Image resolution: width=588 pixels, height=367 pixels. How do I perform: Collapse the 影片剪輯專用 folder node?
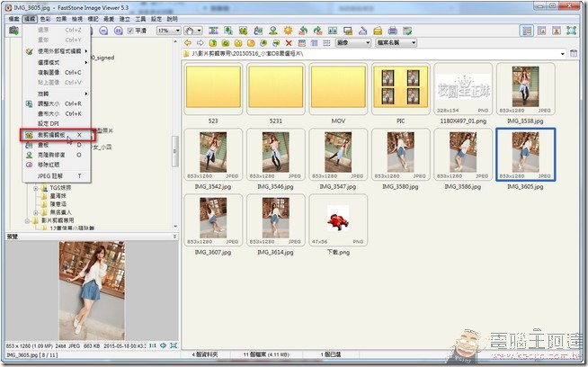(27, 220)
